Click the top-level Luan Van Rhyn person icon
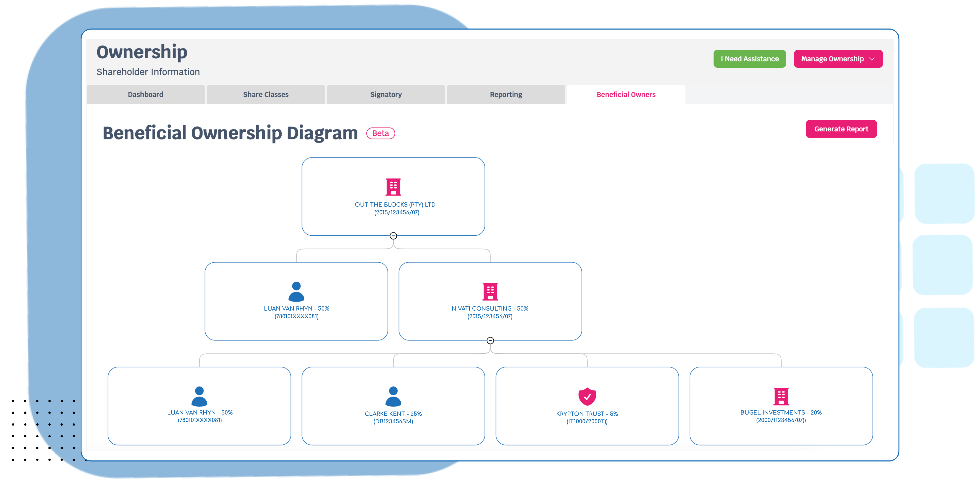This screenshot has height=490, width=980. (296, 291)
